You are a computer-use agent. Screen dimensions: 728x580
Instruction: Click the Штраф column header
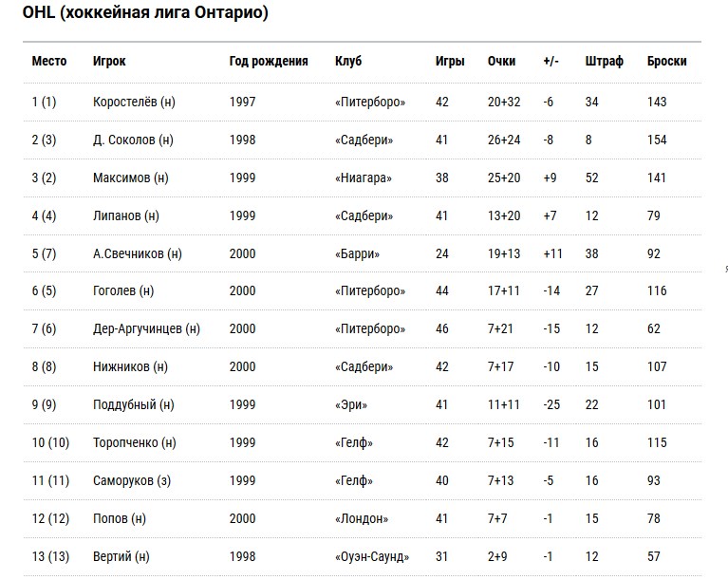coord(604,61)
